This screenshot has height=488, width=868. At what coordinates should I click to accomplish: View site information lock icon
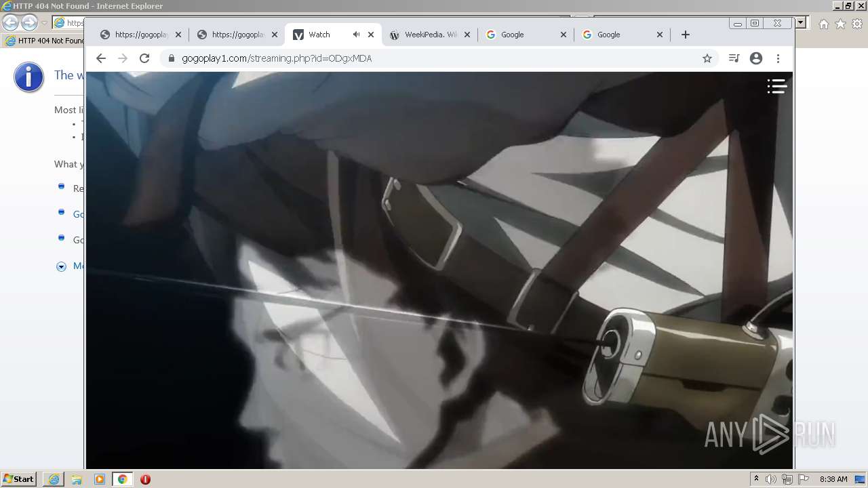pyautogui.click(x=172, y=58)
